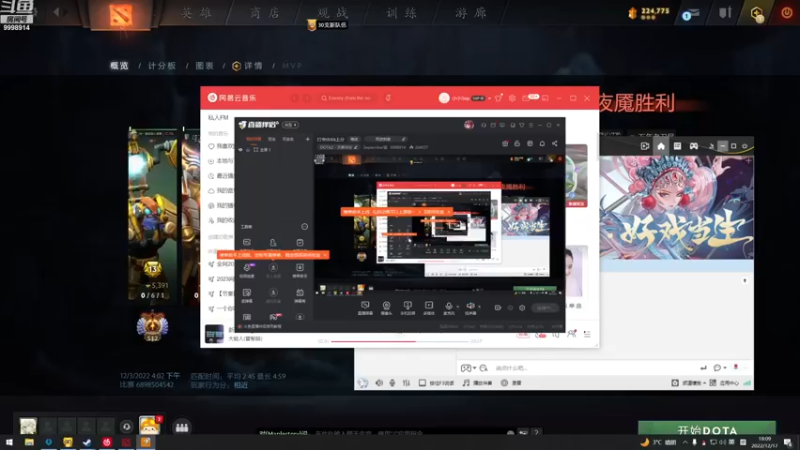This screenshot has height=450, width=800.
Task: Open the Dota armory shield icon
Action: 725,13
